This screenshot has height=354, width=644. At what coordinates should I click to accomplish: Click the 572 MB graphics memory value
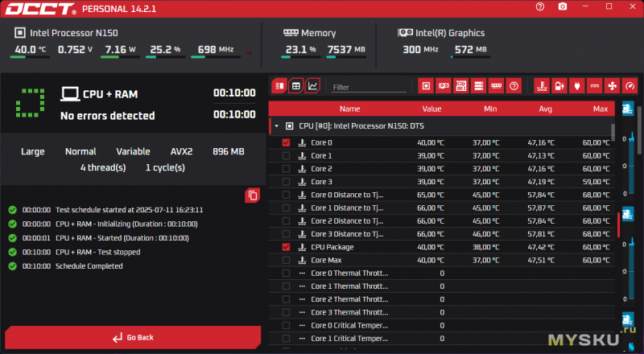point(471,50)
